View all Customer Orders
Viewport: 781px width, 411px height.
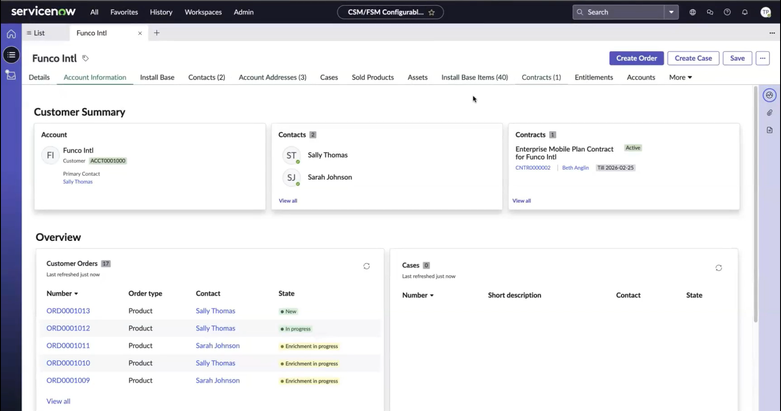click(58, 401)
